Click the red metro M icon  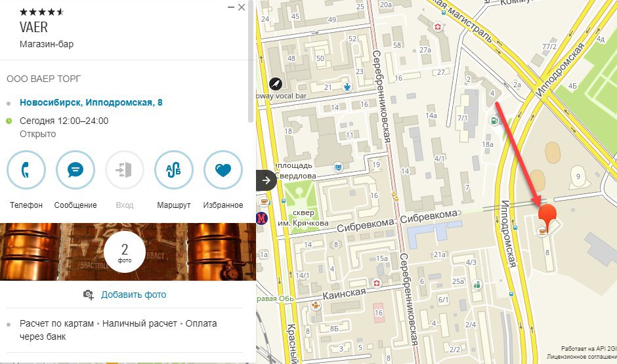coord(262,218)
